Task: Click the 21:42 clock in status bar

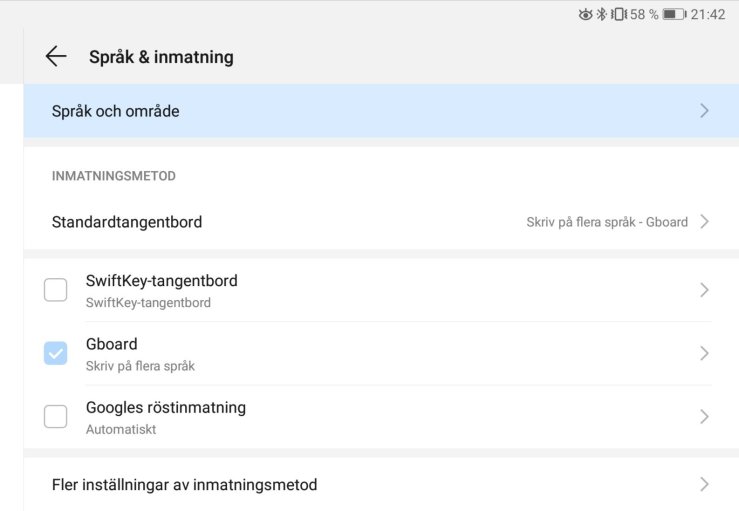Action: pyautogui.click(x=708, y=14)
